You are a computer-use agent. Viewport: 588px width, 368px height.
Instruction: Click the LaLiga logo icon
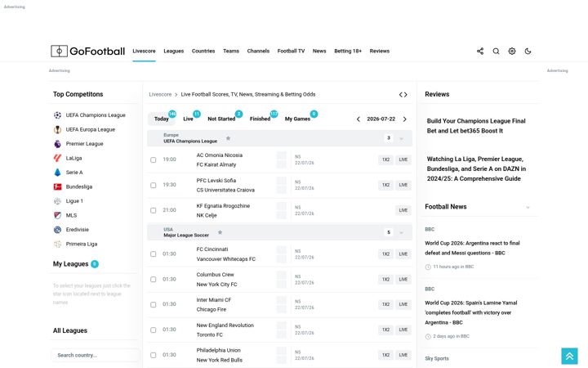(57, 158)
